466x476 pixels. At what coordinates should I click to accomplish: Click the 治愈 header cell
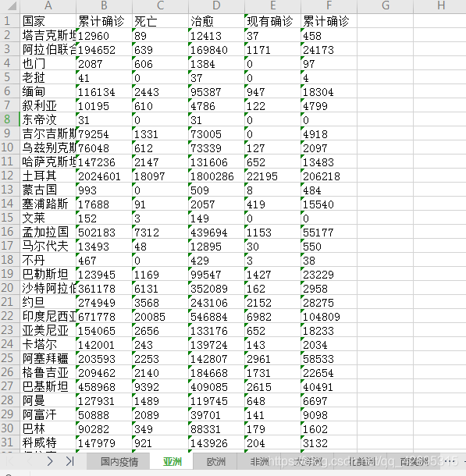coord(216,21)
